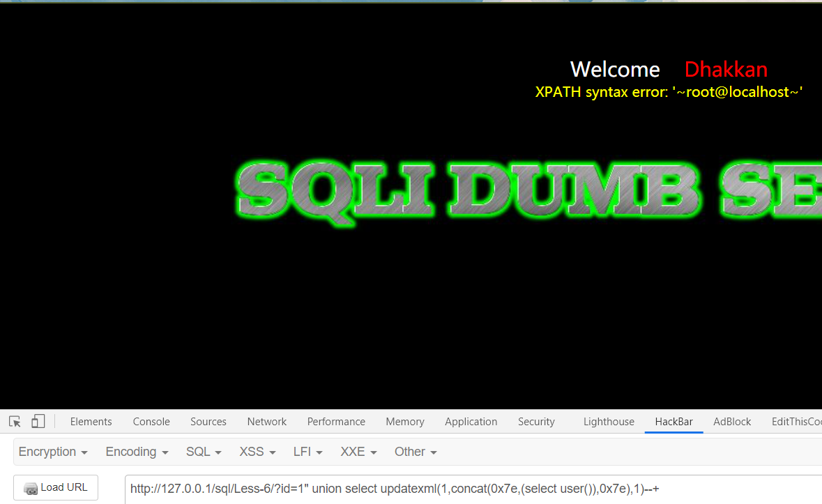Image resolution: width=822 pixels, height=504 pixels.
Task: Open the SQL dropdown menu
Action: [x=204, y=452]
